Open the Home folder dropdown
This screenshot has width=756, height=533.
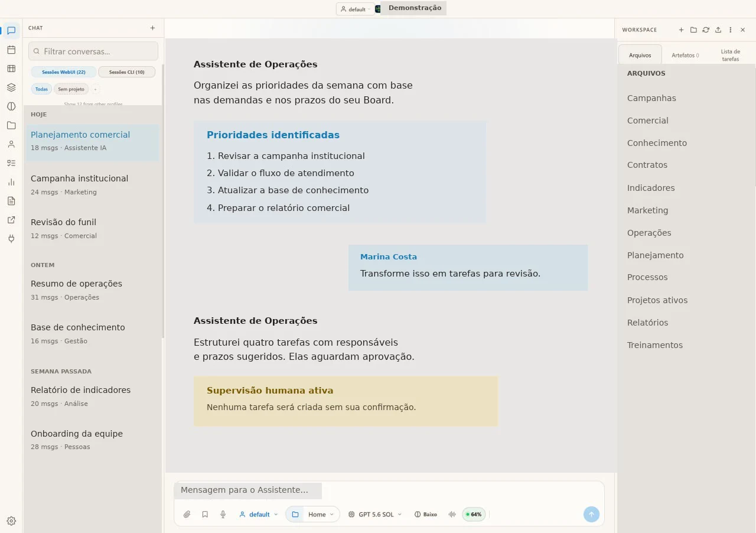[312, 514]
